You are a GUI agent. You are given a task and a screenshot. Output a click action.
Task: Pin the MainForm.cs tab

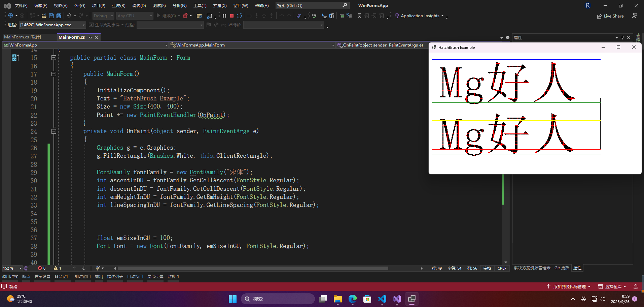pyautogui.click(x=90, y=37)
